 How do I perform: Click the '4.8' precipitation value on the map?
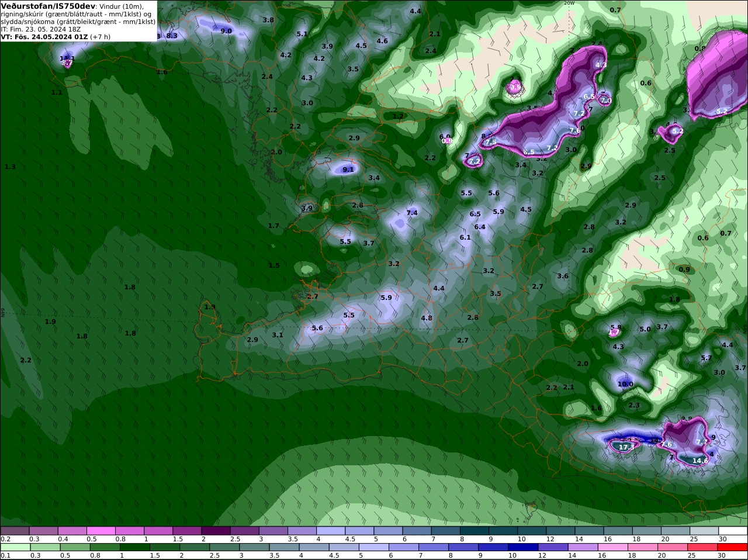click(x=427, y=318)
